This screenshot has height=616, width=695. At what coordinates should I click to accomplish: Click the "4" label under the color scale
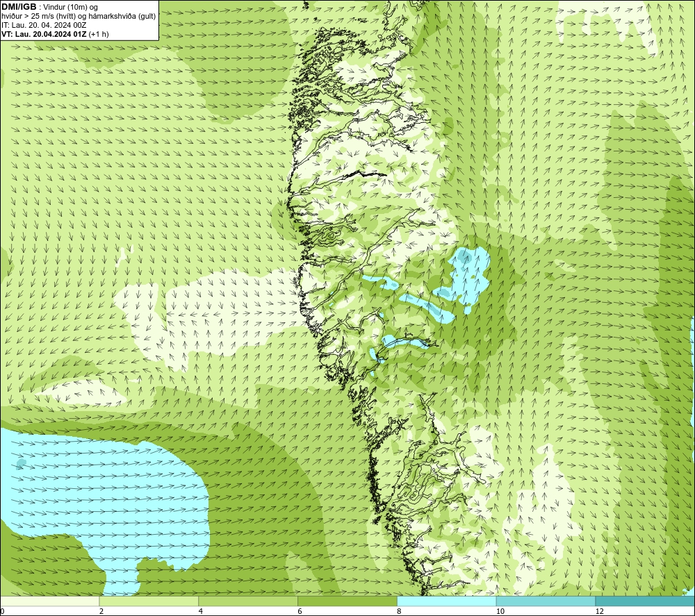pos(201,612)
